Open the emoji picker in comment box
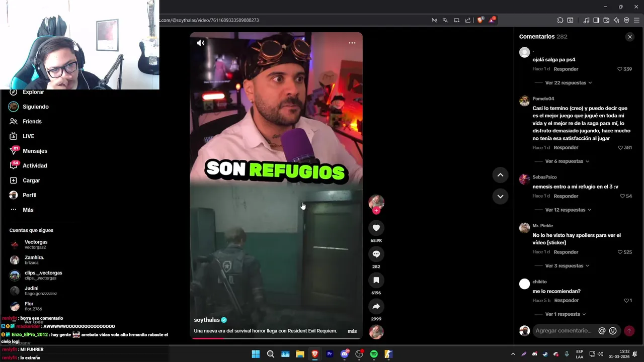The height and width of the screenshot is (362, 644). point(613,331)
